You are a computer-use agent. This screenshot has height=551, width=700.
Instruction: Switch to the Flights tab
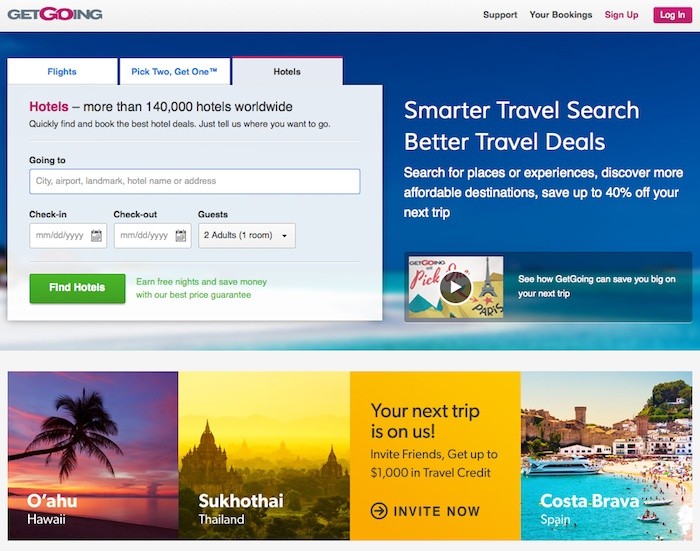(62, 71)
